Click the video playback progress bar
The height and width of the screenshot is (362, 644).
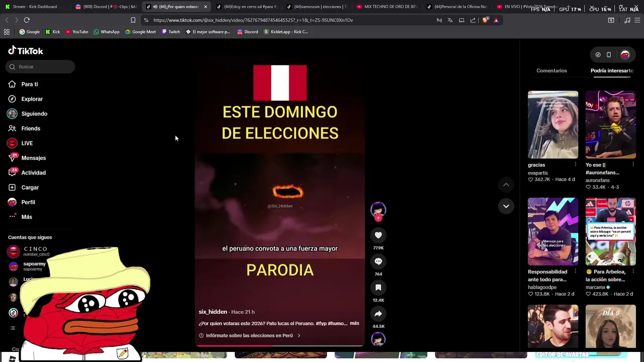280,346
